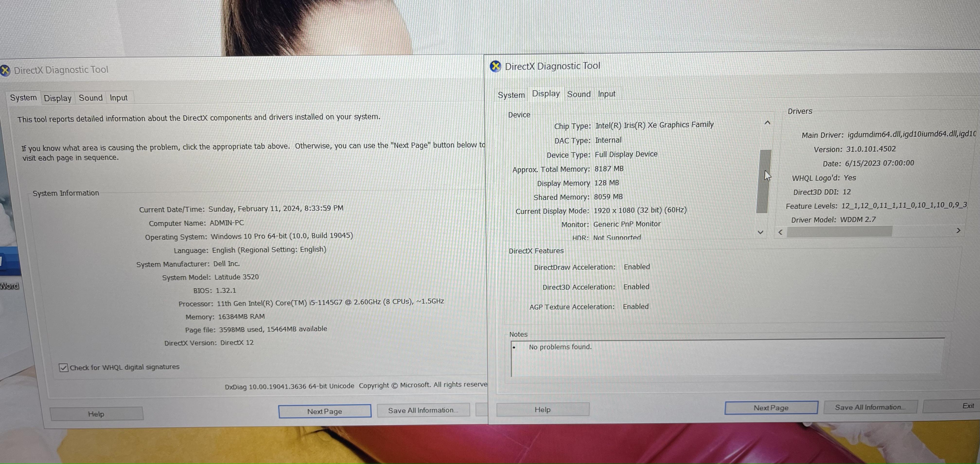Screen dimensions: 980x464
Task: Click the DirectX icon in the right window title
Action: click(495, 67)
